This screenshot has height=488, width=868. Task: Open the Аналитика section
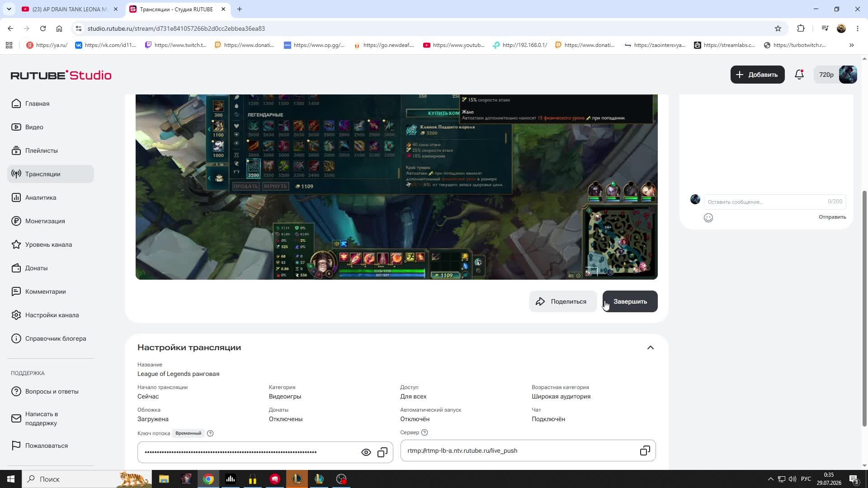51,197
